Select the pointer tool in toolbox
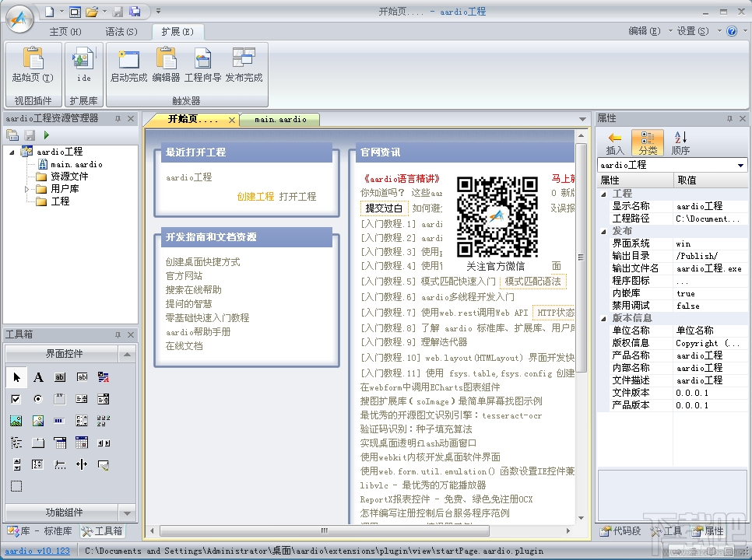The width and height of the screenshot is (752, 560). click(16, 377)
